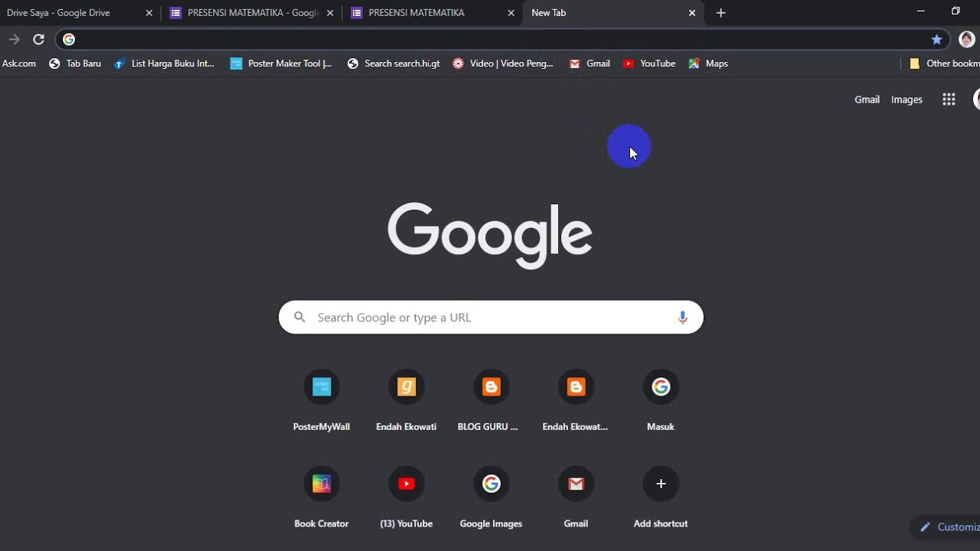The height and width of the screenshot is (551, 980).
Task: Focus the Search Google or type a URL box
Action: 491,317
